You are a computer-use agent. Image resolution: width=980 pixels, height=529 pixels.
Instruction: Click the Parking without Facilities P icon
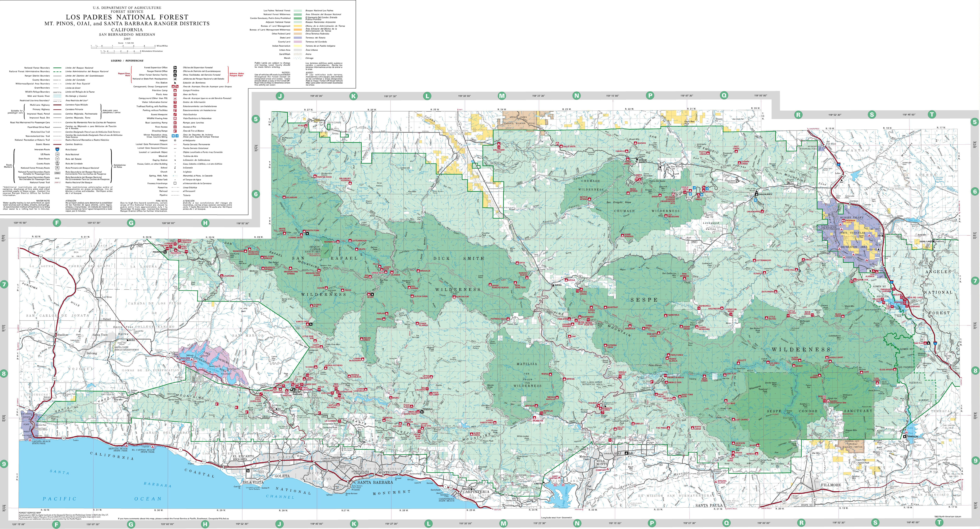click(175, 110)
